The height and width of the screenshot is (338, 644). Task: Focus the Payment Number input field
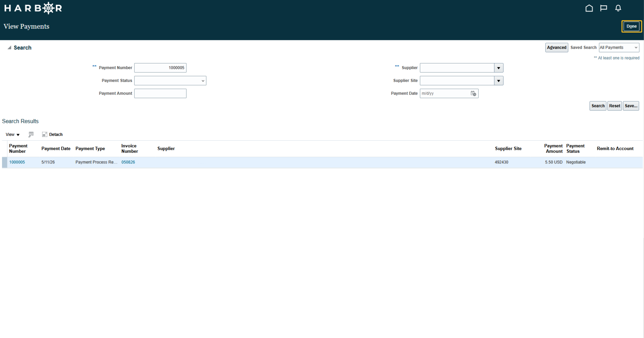click(x=160, y=68)
